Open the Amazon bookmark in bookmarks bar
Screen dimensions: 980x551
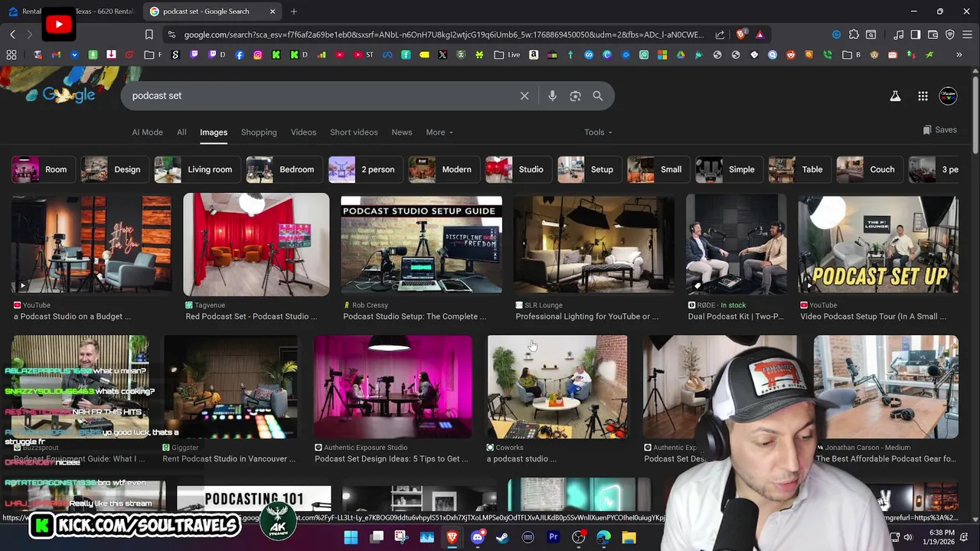tap(534, 54)
